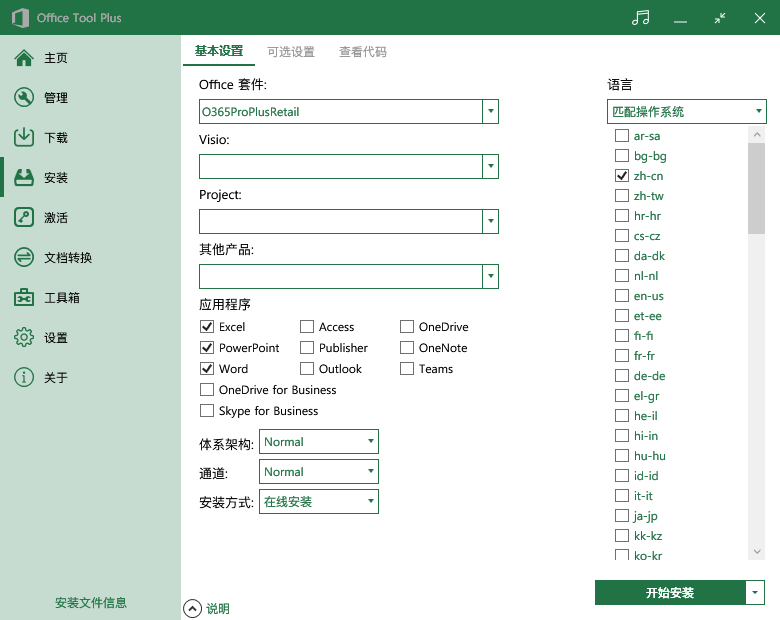
Task: Expand the Office 套件 dropdown
Action: pyautogui.click(x=490, y=112)
